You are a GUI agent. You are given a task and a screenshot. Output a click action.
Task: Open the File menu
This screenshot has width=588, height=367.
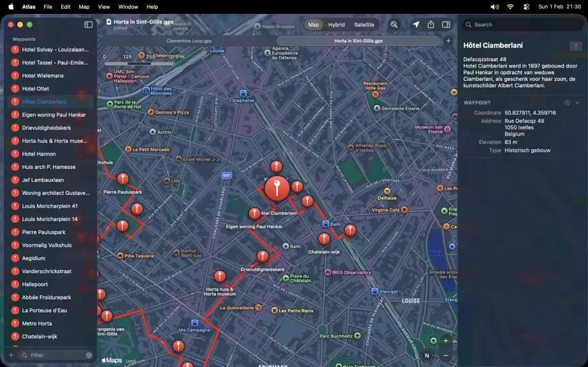(x=48, y=7)
